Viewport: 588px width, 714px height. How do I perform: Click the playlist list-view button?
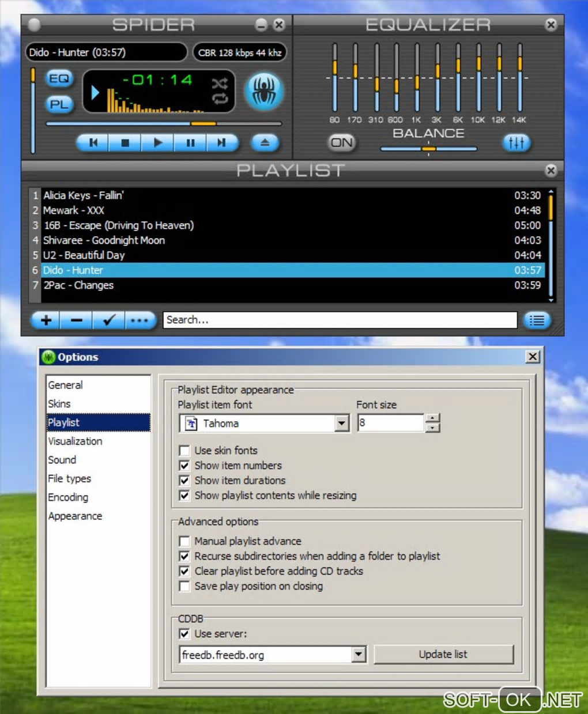click(x=537, y=320)
